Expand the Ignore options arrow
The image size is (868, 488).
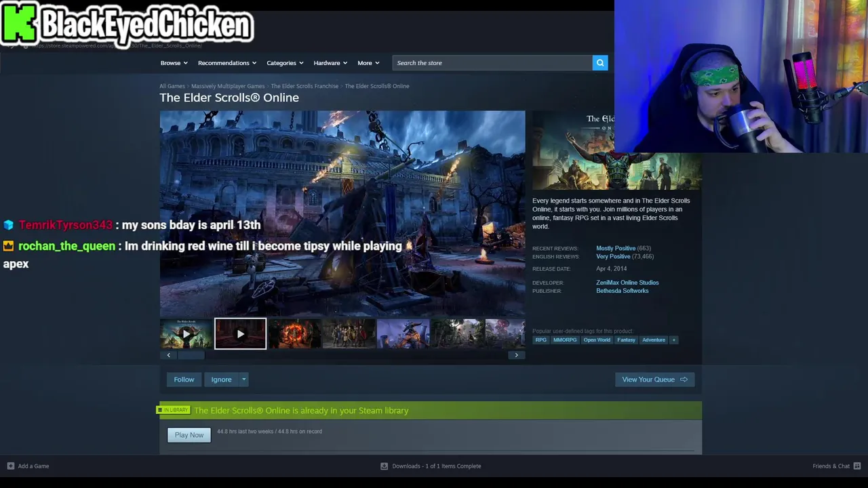click(x=243, y=380)
